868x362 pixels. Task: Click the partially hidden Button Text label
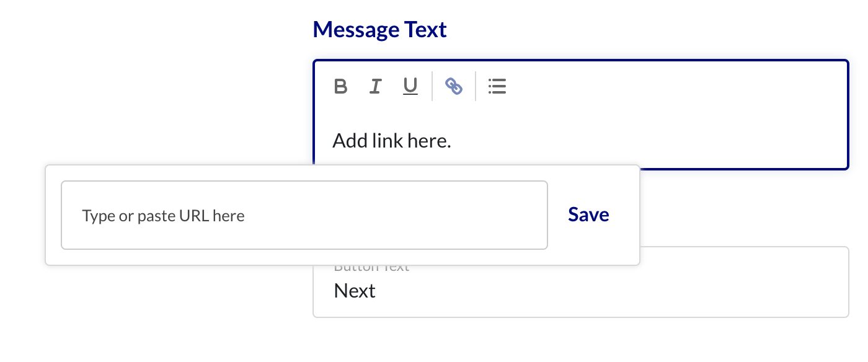pos(372,268)
